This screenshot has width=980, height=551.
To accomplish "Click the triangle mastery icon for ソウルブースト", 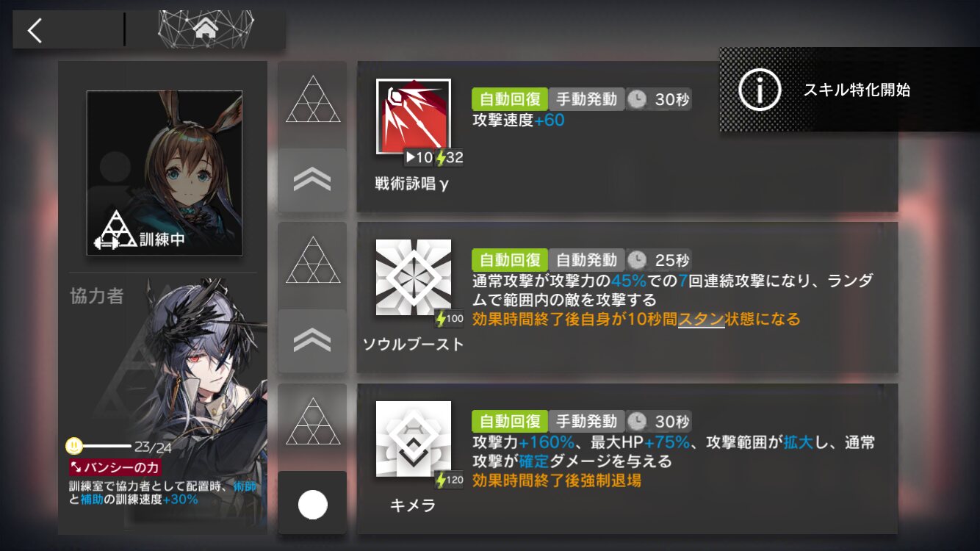I will [x=312, y=262].
